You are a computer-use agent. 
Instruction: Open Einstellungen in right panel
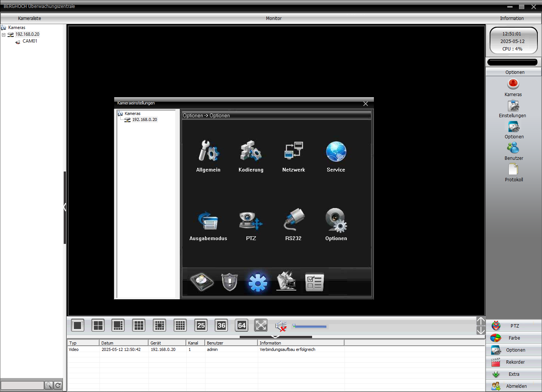click(x=513, y=106)
